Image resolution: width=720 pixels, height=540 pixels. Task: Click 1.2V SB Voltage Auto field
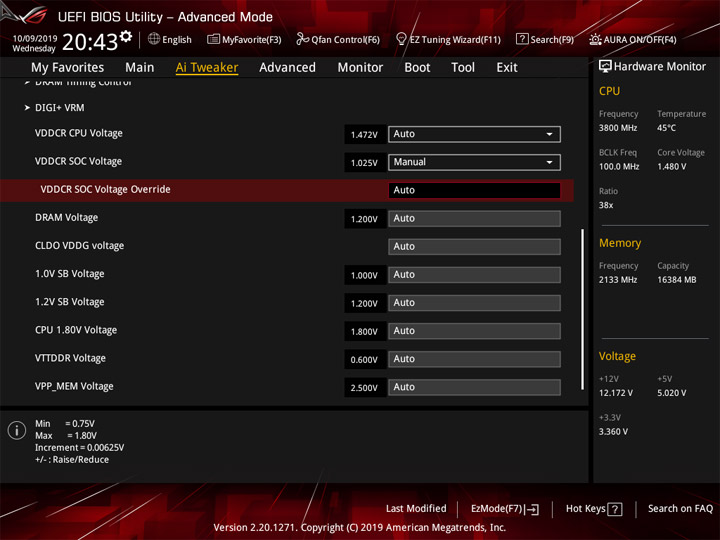click(x=474, y=303)
